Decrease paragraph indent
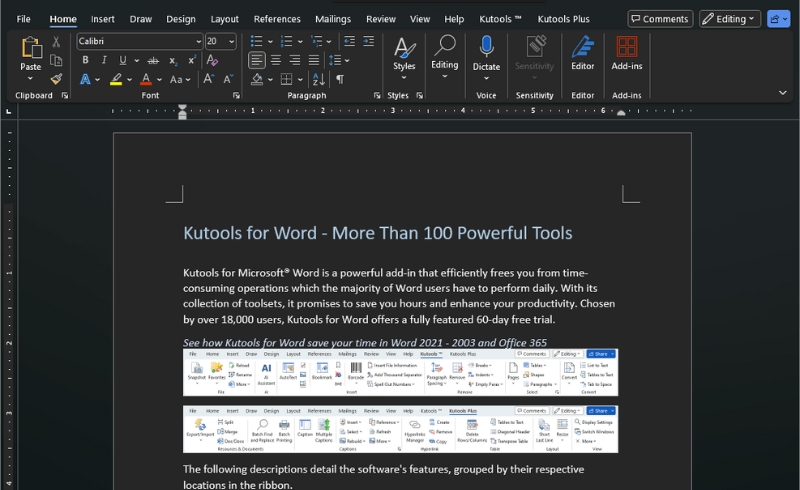Image resolution: width=800 pixels, height=490 pixels. [349, 41]
